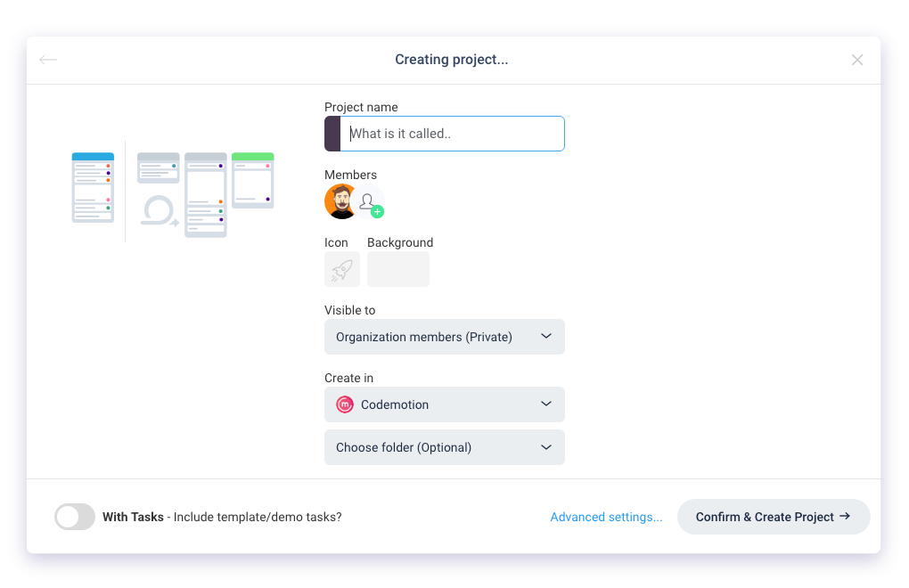Image resolution: width=909 pixels, height=588 pixels.
Task: Toggle the With Tasks switch
Action: (75, 517)
